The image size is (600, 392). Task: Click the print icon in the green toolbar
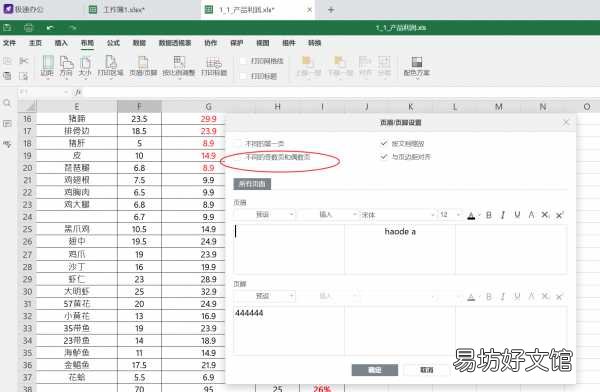(29, 28)
